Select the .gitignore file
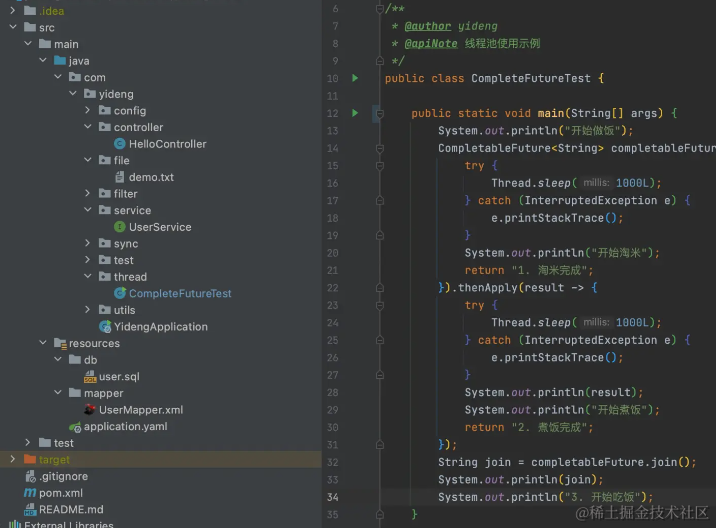Viewport: 716px width, 528px height. click(x=63, y=477)
